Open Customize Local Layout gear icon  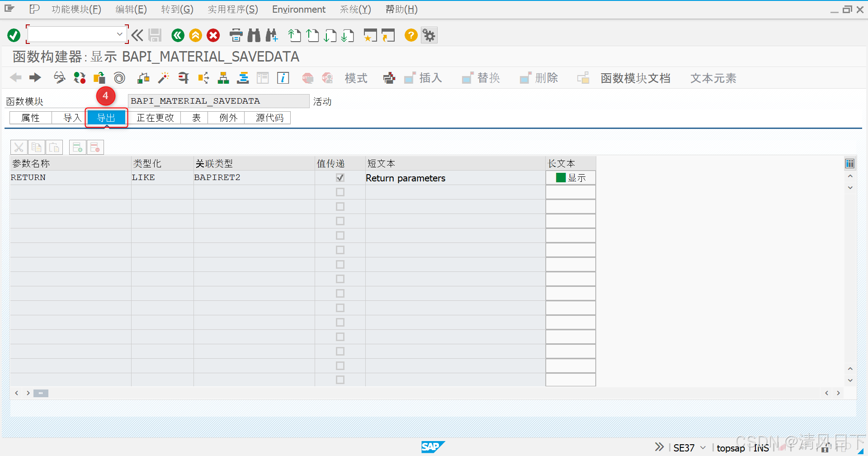[429, 35]
